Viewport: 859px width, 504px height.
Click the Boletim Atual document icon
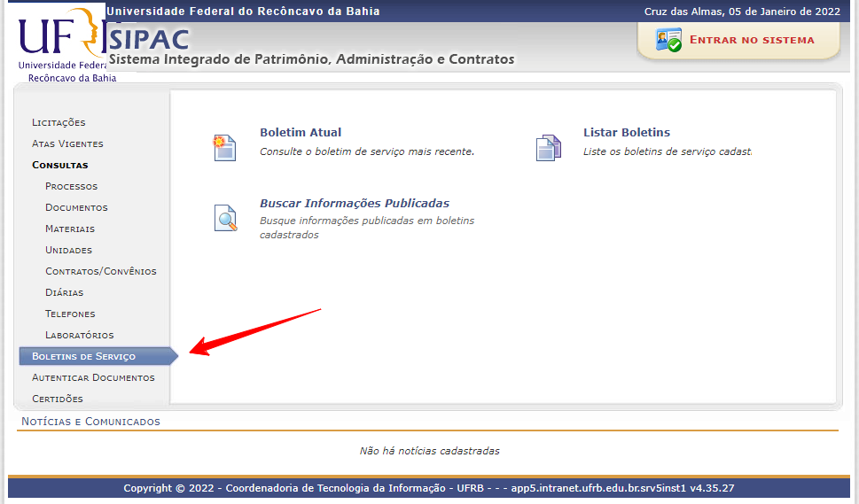tap(225, 147)
